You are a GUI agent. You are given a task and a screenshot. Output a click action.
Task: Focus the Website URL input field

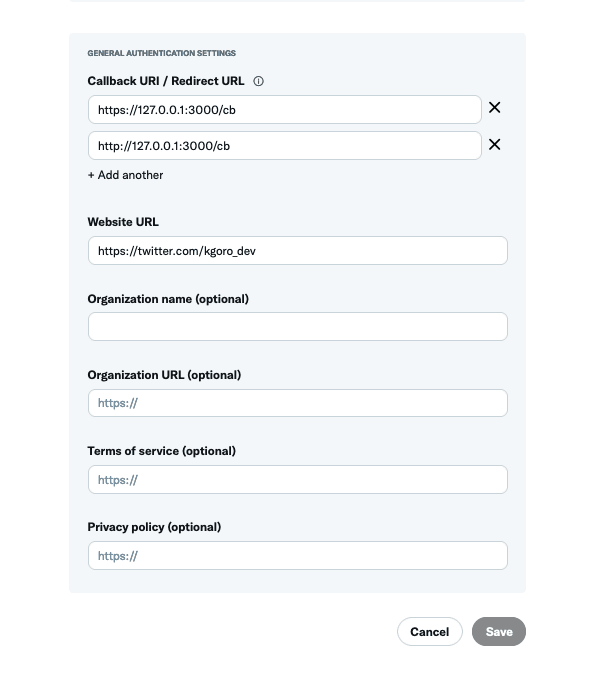(298, 251)
